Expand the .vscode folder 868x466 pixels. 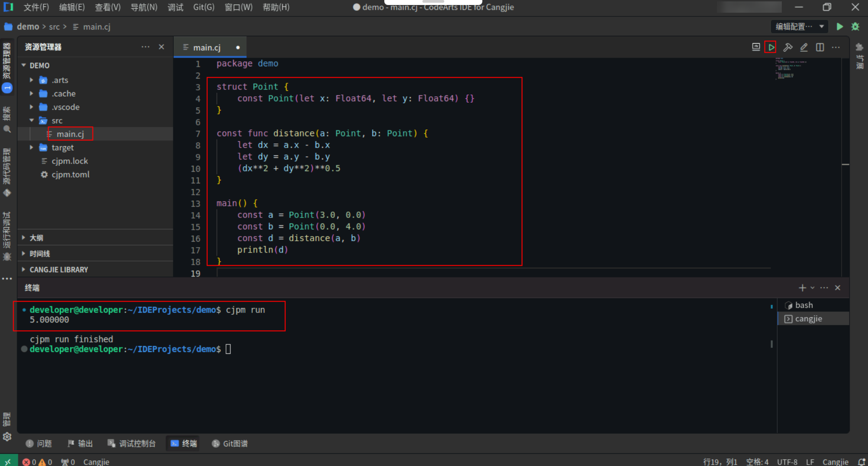pos(65,107)
